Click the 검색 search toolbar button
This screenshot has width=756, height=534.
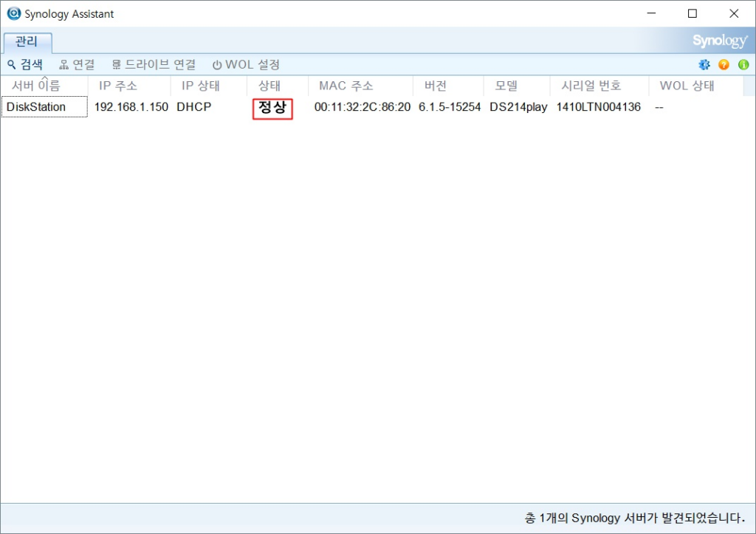[25, 65]
